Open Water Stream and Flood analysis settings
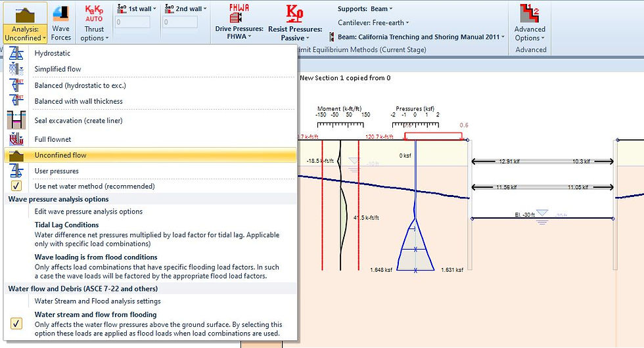This screenshot has width=644, height=348. click(x=98, y=301)
